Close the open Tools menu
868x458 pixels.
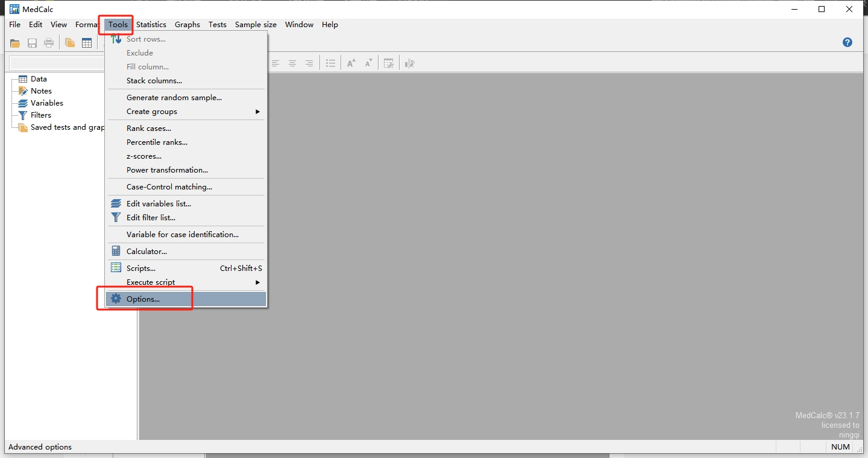[x=118, y=25]
